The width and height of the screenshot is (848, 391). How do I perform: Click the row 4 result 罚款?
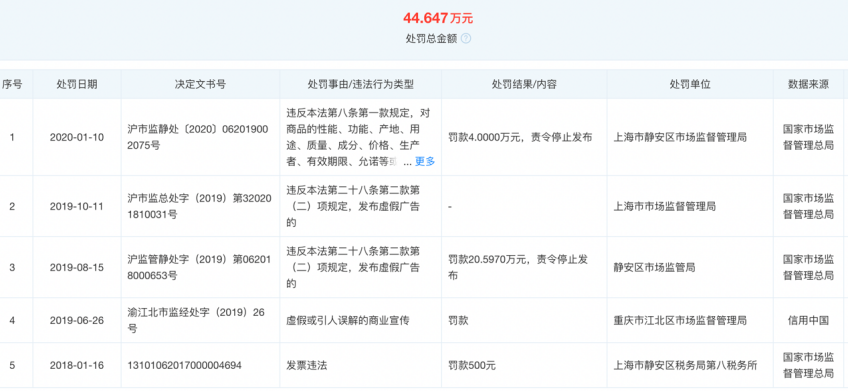pos(458,320)
